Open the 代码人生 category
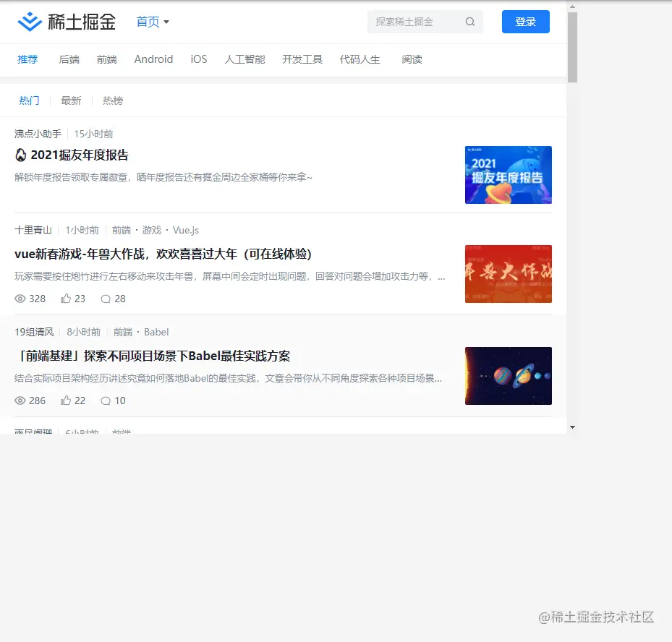 tap(360, 59)
